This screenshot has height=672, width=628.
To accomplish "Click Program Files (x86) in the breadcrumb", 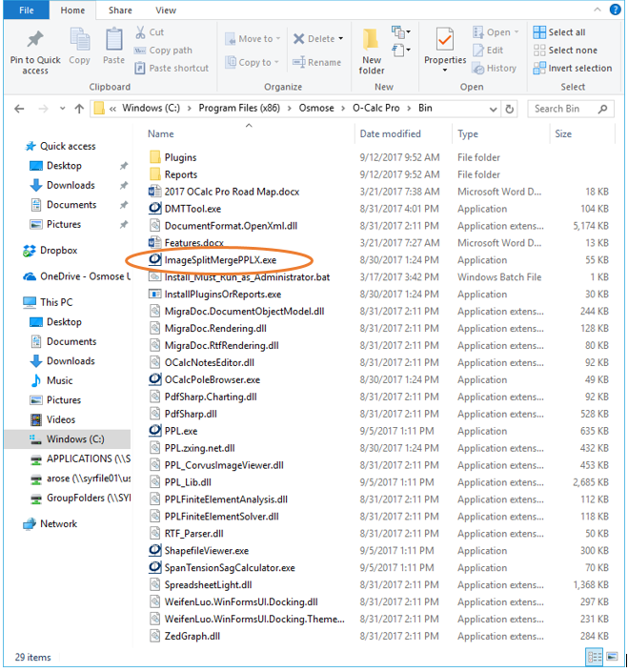I will point(239,108).
